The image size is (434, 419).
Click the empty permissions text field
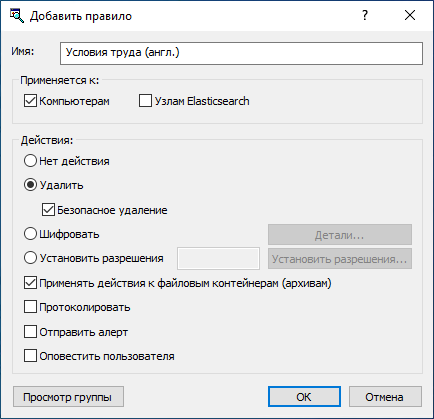[218, 258]
